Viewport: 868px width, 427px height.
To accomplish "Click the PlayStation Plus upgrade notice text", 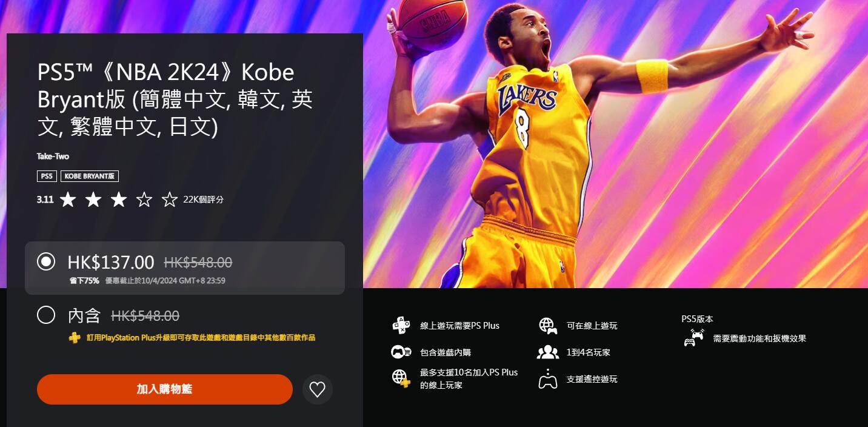I will [201, 338].
